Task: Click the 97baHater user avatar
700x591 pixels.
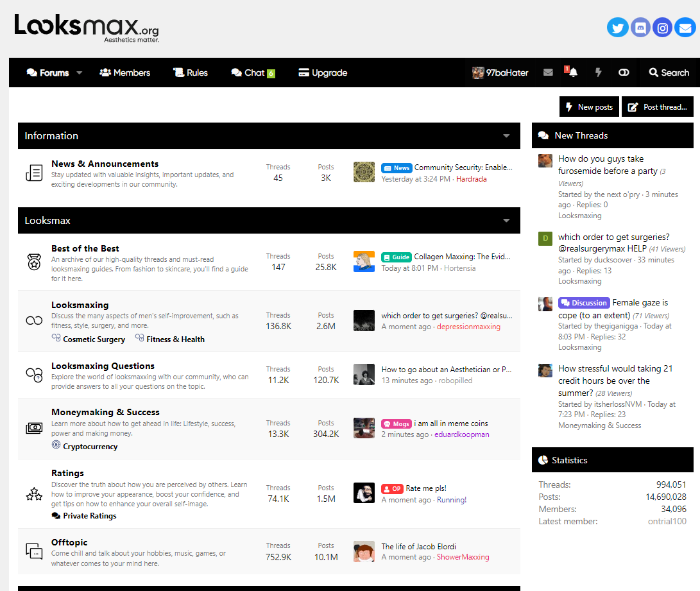Action: click(x=478, y=73)
